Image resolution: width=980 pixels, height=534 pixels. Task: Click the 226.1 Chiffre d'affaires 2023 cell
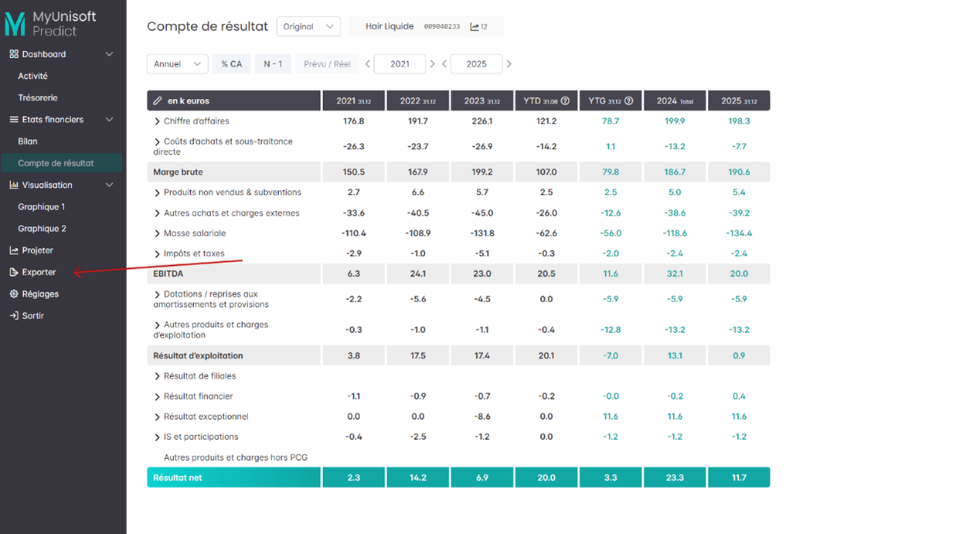482,121
